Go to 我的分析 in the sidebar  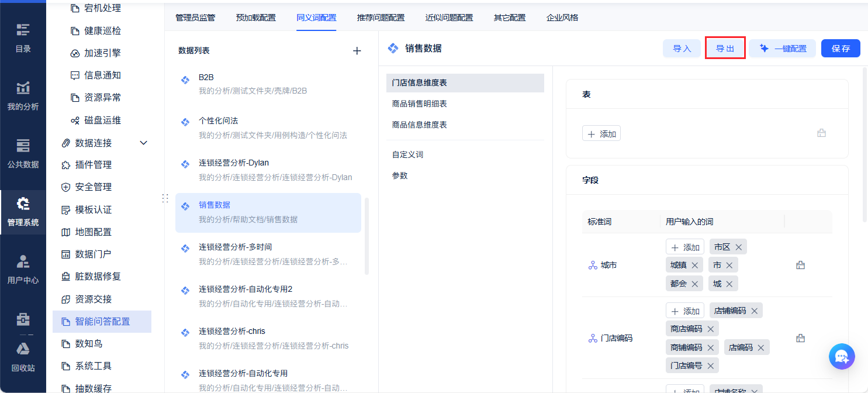[x=23, y=95]
